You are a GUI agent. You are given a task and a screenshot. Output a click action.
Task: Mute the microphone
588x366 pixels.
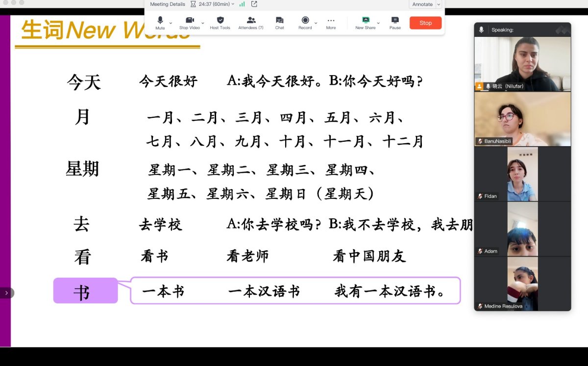click(x=160, y=23)
